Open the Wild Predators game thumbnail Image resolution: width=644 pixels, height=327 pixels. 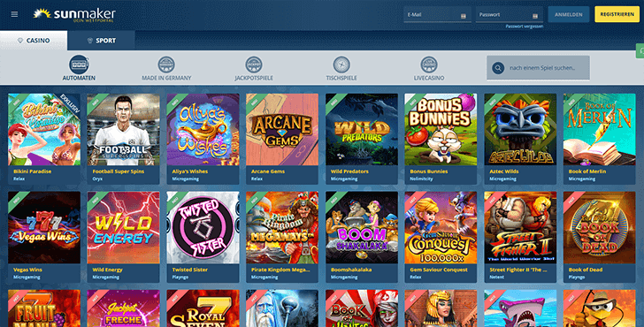(x=362, y=130)
